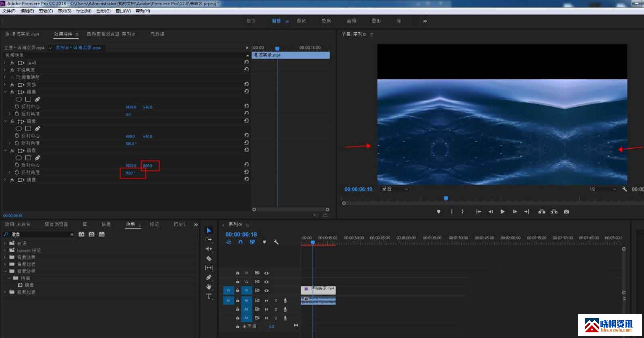Toggle V2 track output eye
This screenshot has height=338, width=644.
tap(266, 282)
